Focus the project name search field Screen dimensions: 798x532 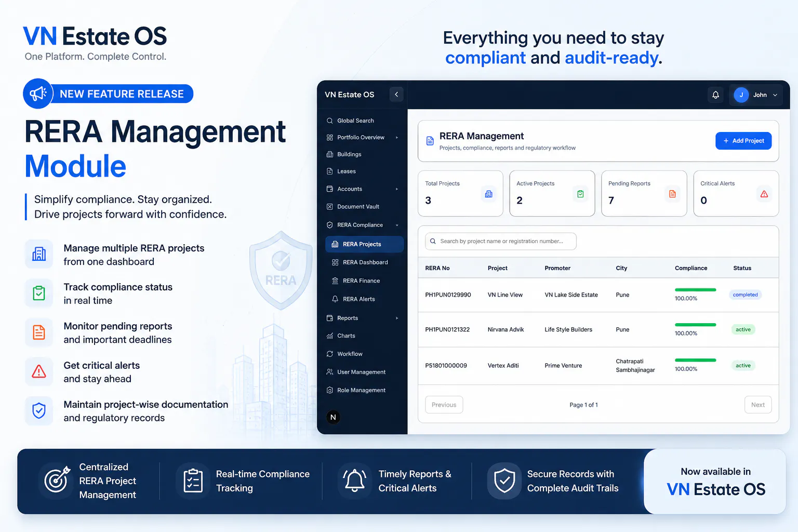click(501, 241)
